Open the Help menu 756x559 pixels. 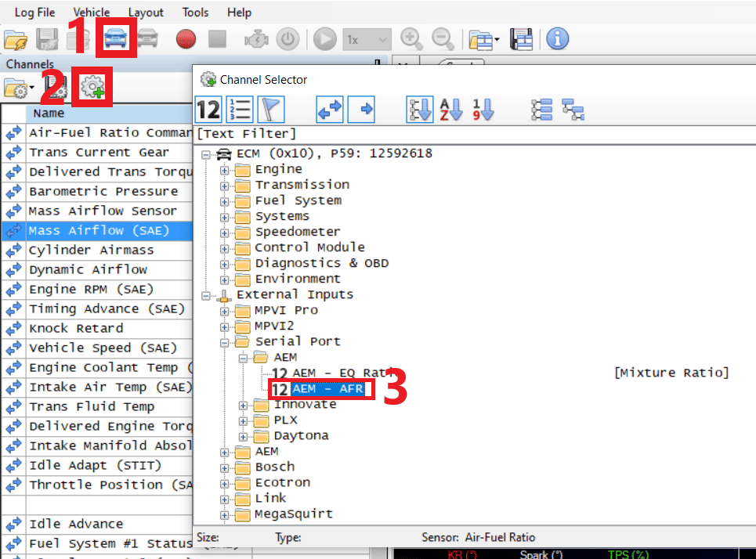239,13
